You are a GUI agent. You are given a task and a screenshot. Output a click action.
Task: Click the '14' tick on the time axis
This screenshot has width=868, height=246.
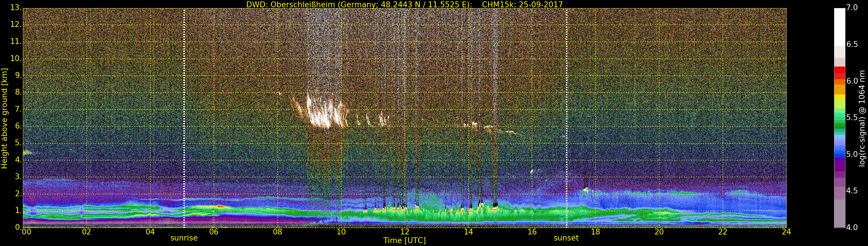coord(468,232)
